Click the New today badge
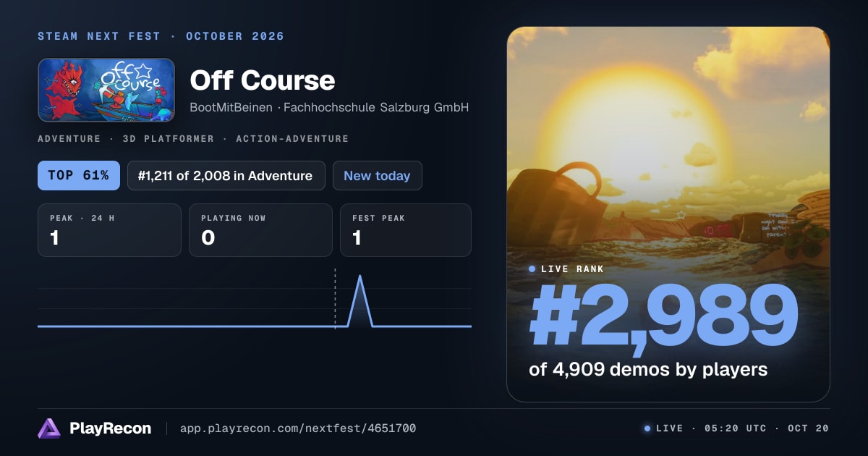Image resolution: width=868 pixels, height=456 pixels. (377, 175)
